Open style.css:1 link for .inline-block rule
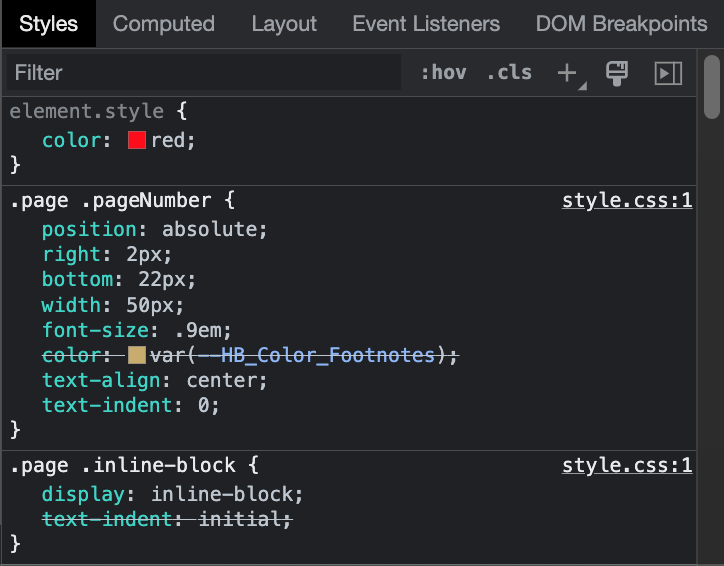The width and height of the screenshot is (724, 566). (x=627, y=465)
